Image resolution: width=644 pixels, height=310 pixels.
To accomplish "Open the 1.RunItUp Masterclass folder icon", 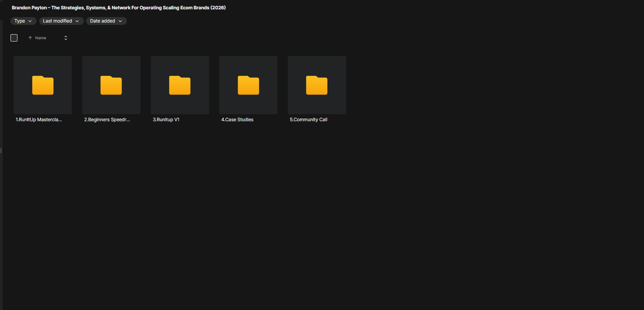I will pyautogui.click(x=43, y=85).
